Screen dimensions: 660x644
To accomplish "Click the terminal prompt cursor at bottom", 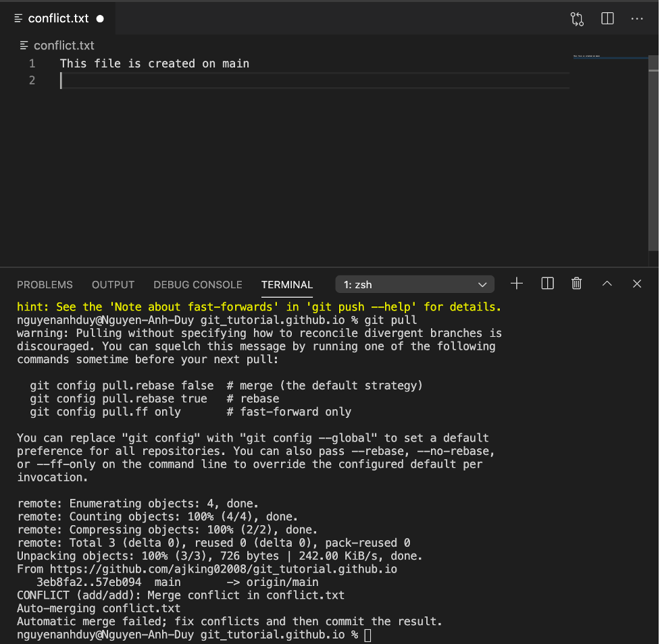I will coord(368,635).
